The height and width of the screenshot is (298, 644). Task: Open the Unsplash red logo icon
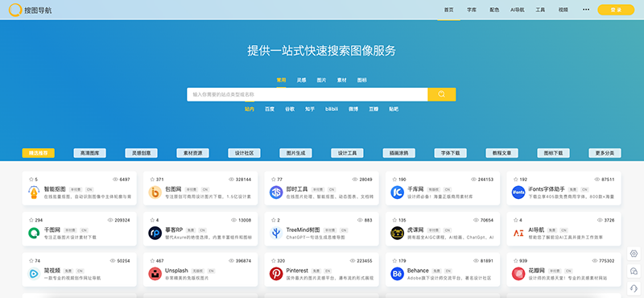[x=155, y=273]
